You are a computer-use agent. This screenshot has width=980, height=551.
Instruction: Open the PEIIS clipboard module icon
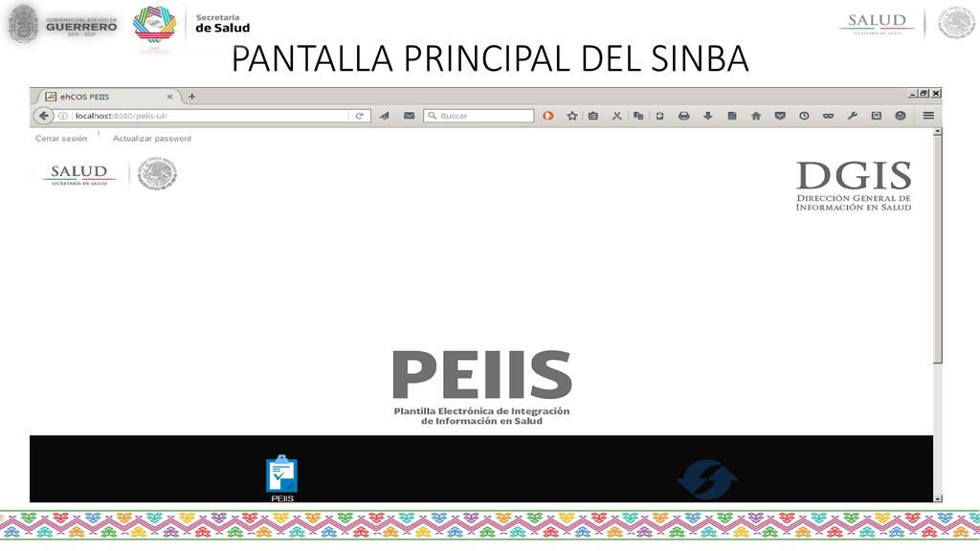(x=282, y=478)
